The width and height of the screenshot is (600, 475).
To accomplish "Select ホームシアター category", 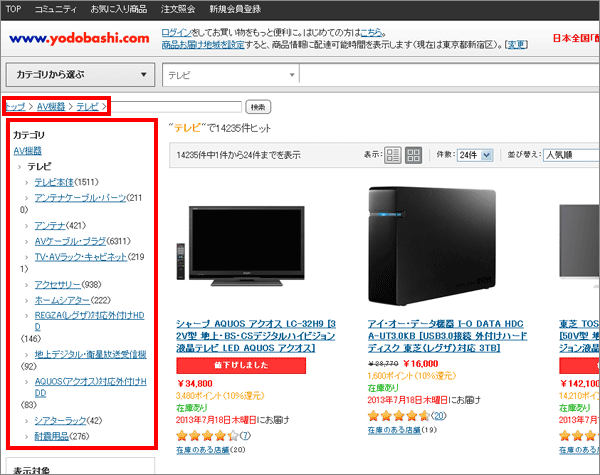I will [62, 300].
